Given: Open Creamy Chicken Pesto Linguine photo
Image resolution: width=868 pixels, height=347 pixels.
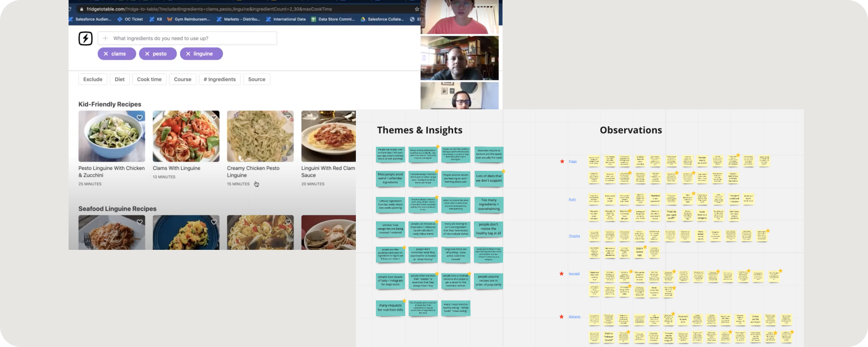Looking at the screenshot, I should click(x=260, y=136).
